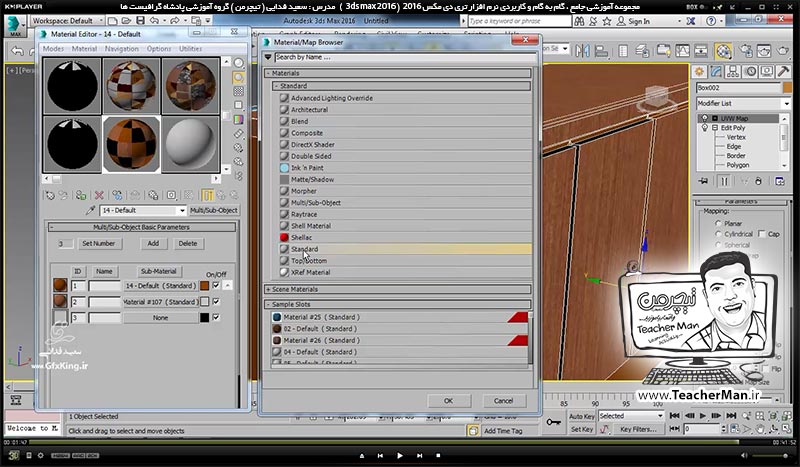This screenshot has width=800, height=467.
Task: Collapse the Sample Slots group
Action: (x=268, y=304)
